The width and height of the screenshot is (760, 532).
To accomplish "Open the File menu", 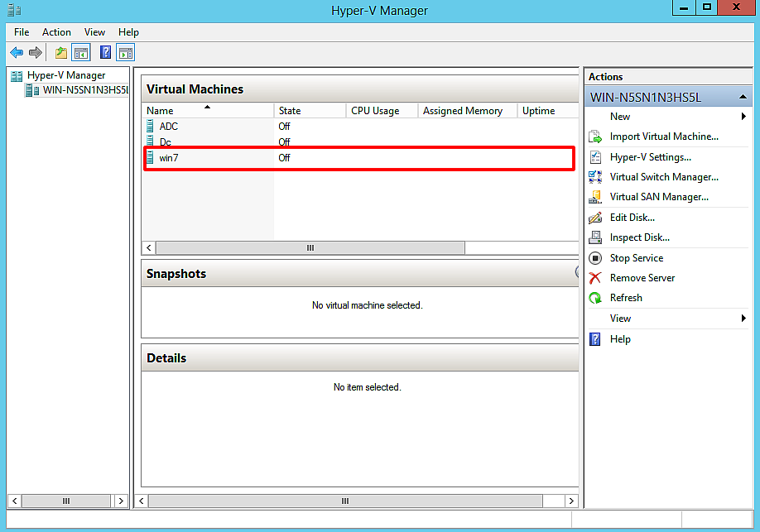I will tap(21, 31).
